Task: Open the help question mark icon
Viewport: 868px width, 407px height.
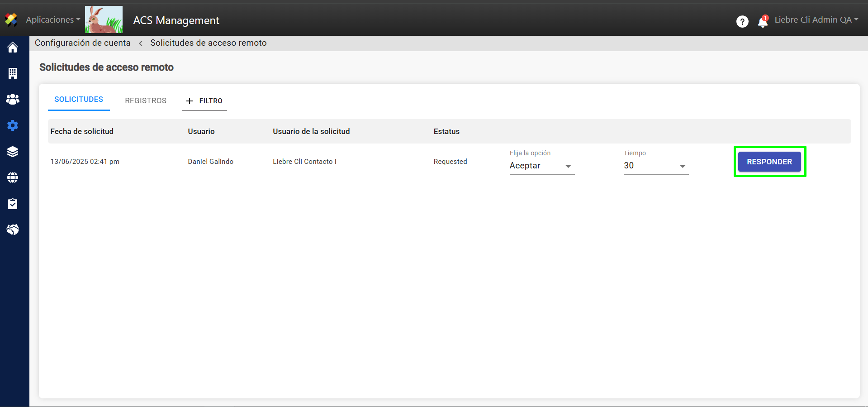Action: (742, 21)
